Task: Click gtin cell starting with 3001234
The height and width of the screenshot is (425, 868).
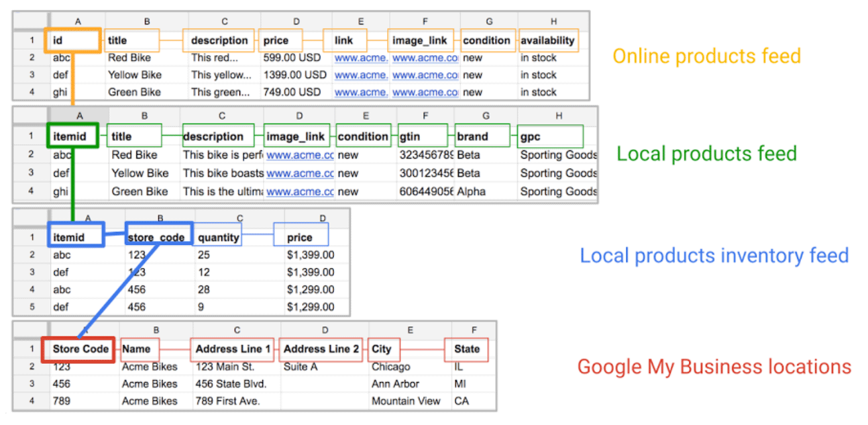Action: (x=426, y=173)
